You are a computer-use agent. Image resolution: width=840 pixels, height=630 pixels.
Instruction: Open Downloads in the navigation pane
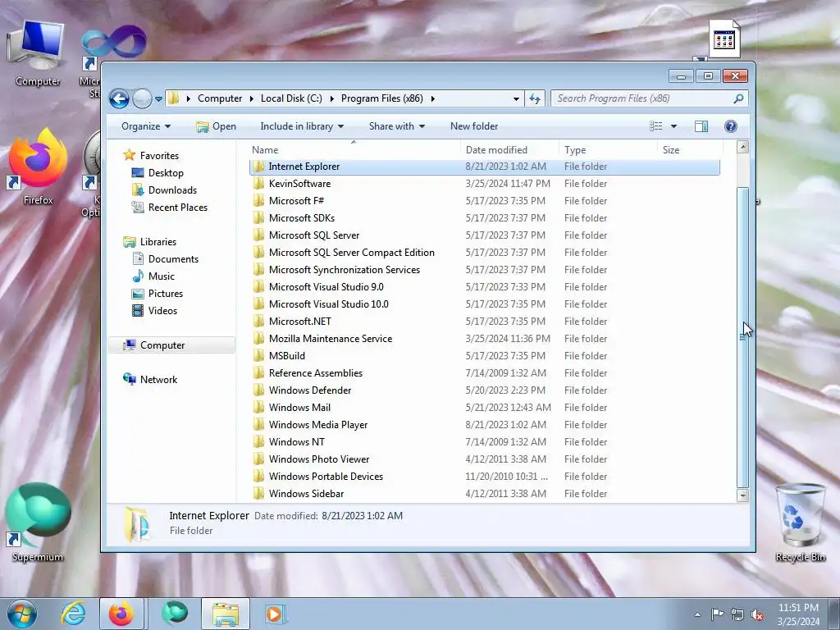click(172, 190)
